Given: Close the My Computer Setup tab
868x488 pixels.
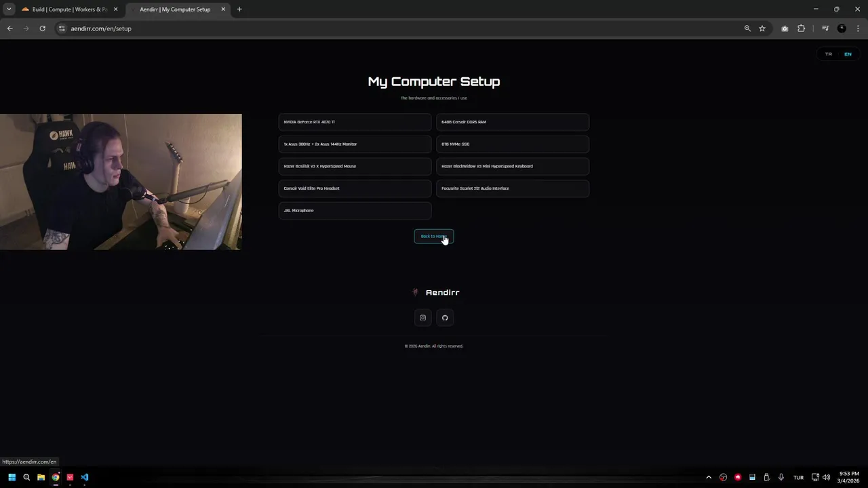Looking at the screenshot, I should coord(223,9).
